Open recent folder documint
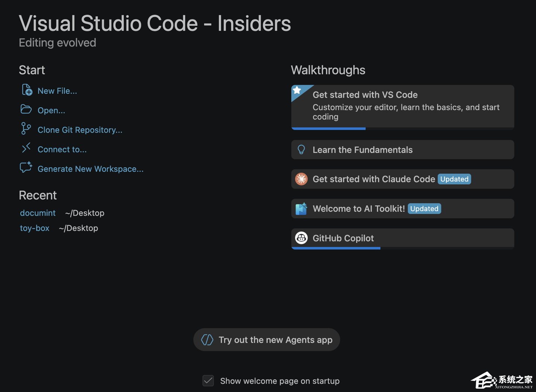The width and height of the screenshot is (536, 392). pos(38,213)
